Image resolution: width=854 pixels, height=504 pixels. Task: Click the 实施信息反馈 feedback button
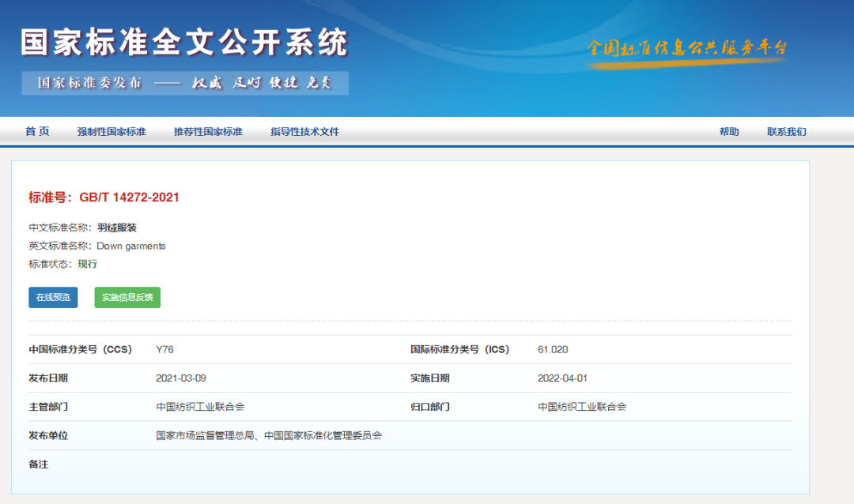pyautogui.click(x=127, y=297)
